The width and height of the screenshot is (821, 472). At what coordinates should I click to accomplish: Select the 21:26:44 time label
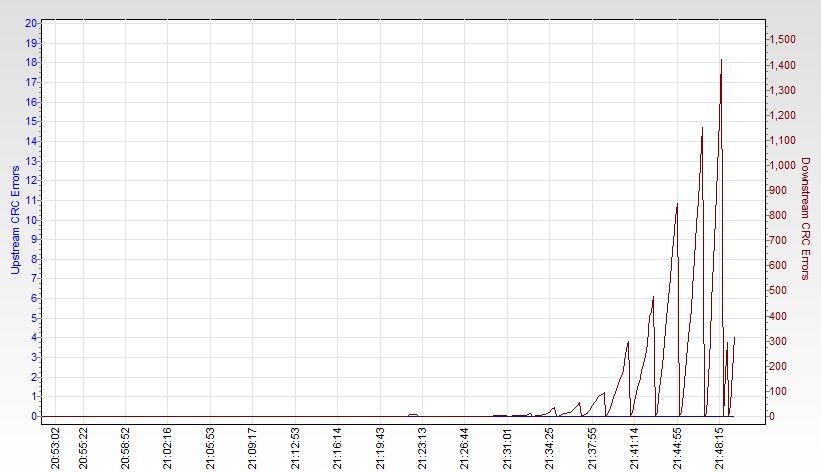pyautogui.click(x=465, y=448)
